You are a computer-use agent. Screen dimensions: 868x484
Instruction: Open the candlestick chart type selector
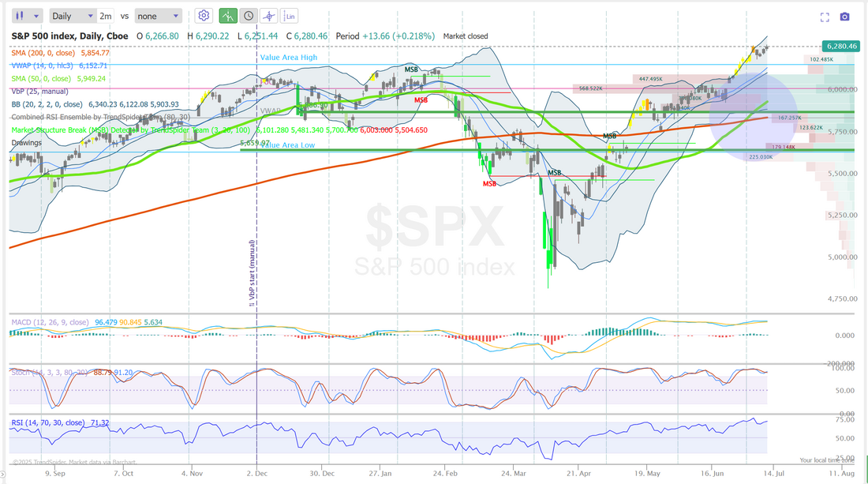[27, 16]
